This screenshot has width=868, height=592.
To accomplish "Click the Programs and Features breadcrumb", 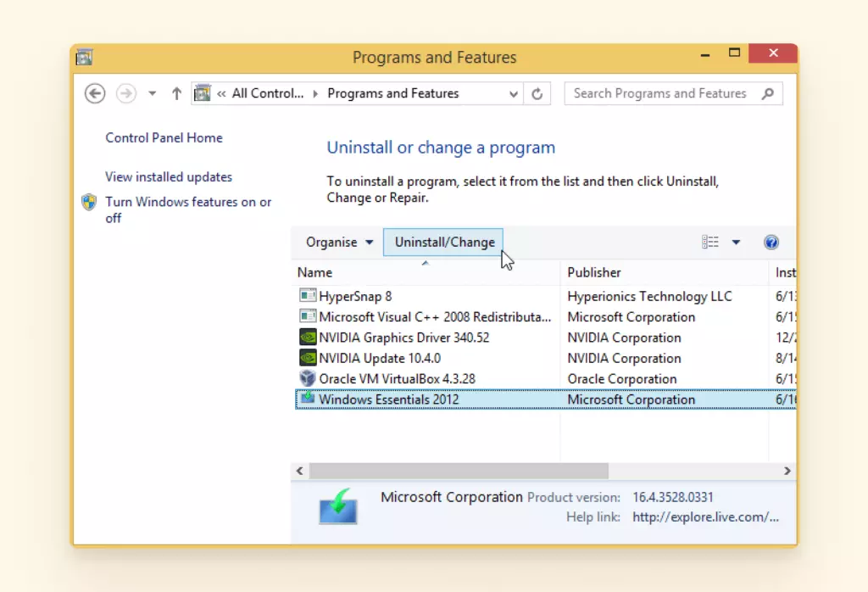I will 393,93.
